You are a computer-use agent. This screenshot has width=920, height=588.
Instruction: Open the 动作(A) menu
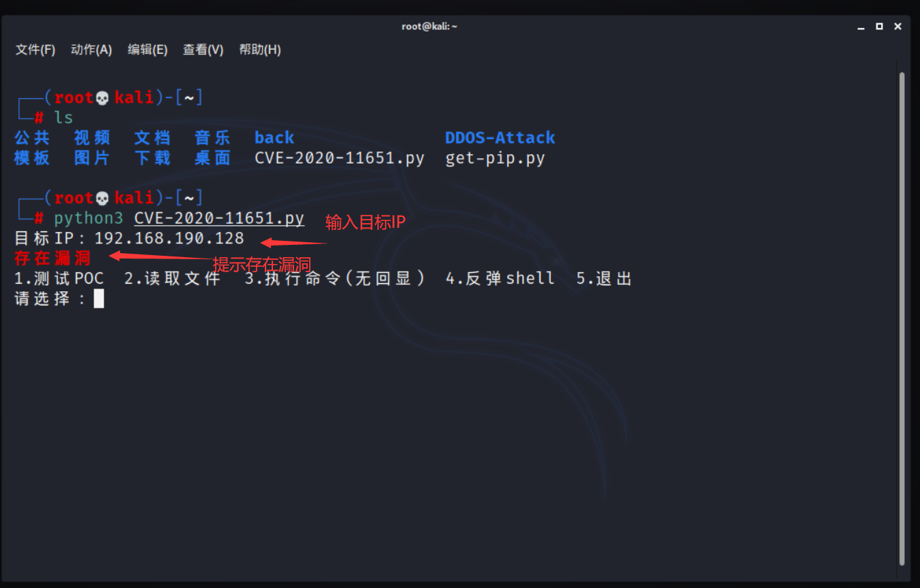[x=91, y=50]
